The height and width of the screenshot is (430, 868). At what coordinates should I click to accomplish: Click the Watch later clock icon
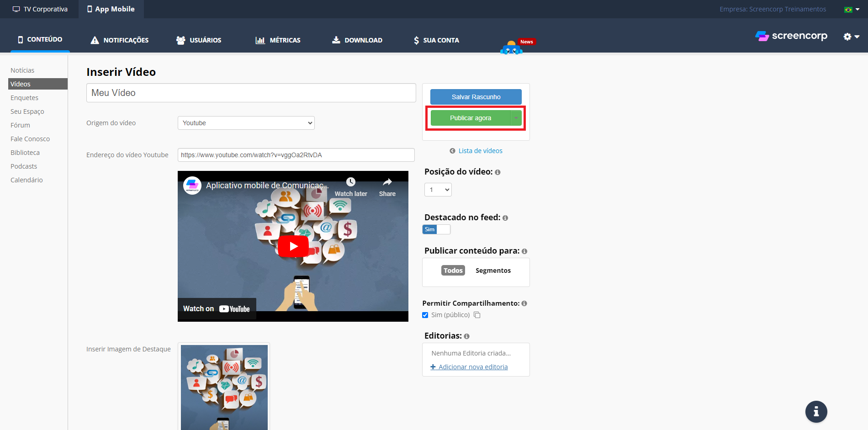(x=351, y=182)
